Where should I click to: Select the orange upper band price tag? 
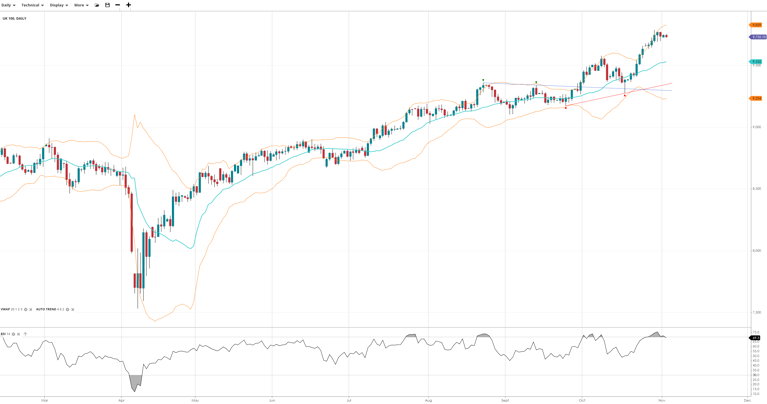pos(756,25)
